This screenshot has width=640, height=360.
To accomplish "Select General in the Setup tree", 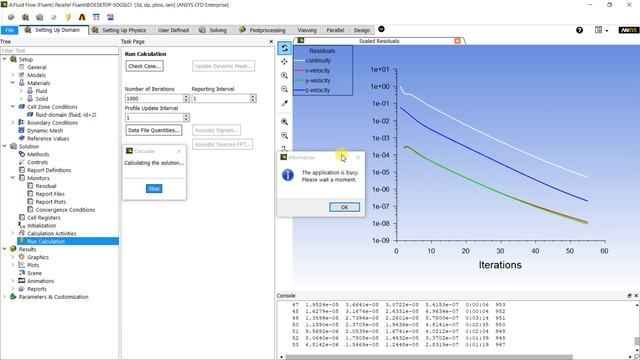I will pos(37,67).
